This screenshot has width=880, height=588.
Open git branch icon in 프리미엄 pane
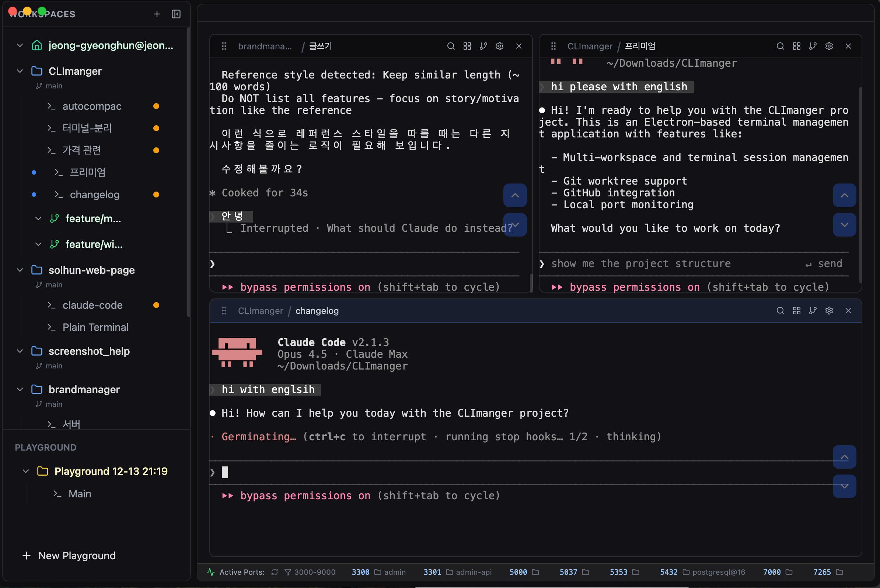coord(813,46)
